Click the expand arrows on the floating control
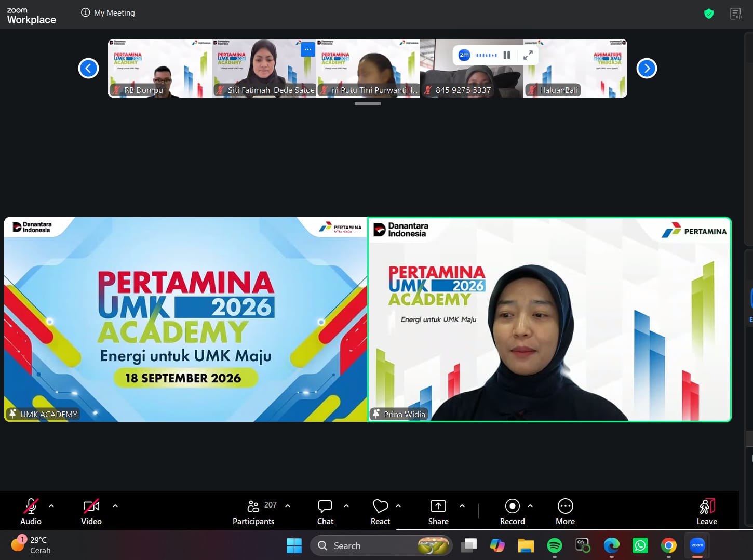Viewport: 753px width, 560px height. 528,55
